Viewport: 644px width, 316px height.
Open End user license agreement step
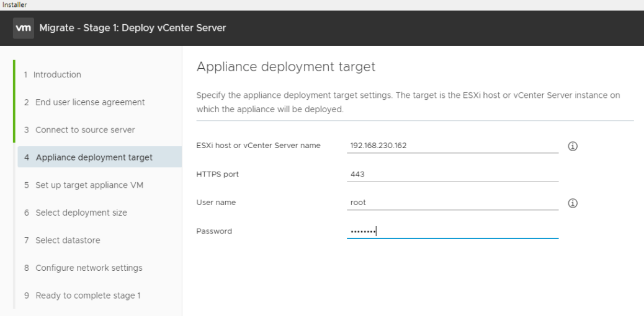point(84,102)
